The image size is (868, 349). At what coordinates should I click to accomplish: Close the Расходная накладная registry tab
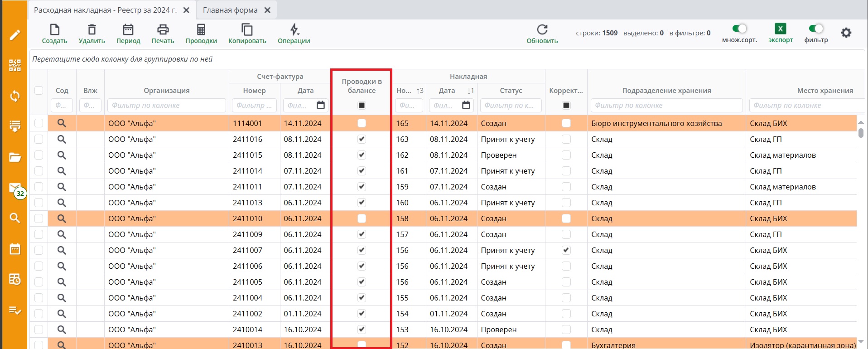coord(186,10)
